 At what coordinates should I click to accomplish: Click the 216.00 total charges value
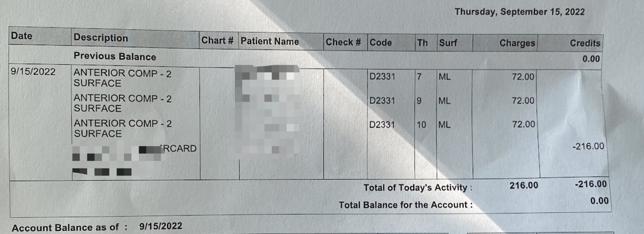(524, 185)
